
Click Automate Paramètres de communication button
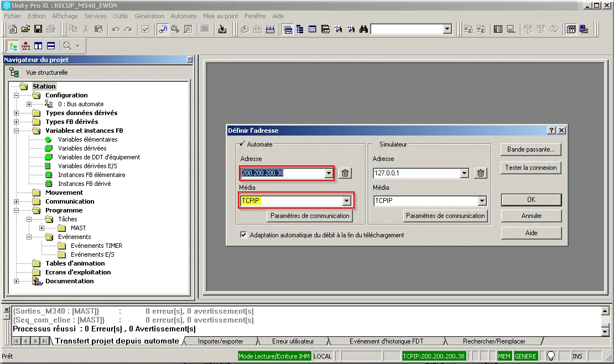[309, 216]
